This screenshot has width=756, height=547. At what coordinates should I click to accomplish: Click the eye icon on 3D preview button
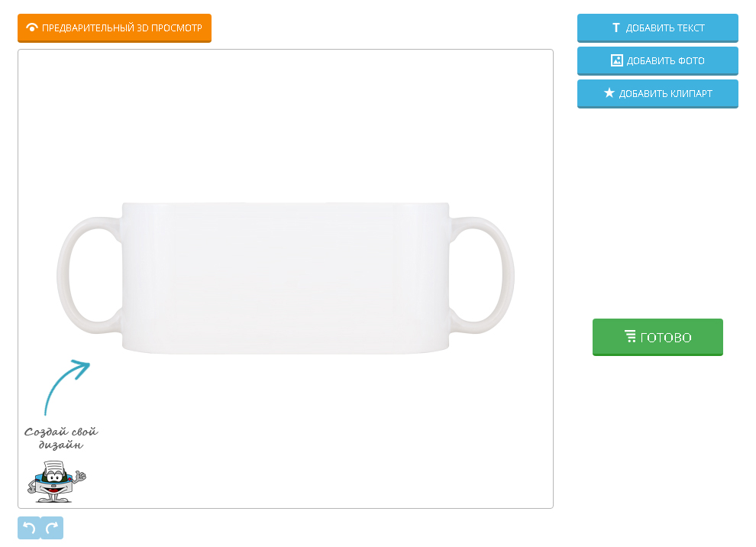pos(32,28)
